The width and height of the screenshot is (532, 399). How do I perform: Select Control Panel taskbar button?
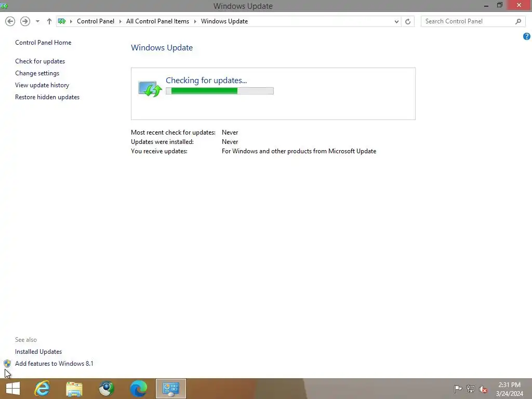click(x=170, y=389)
